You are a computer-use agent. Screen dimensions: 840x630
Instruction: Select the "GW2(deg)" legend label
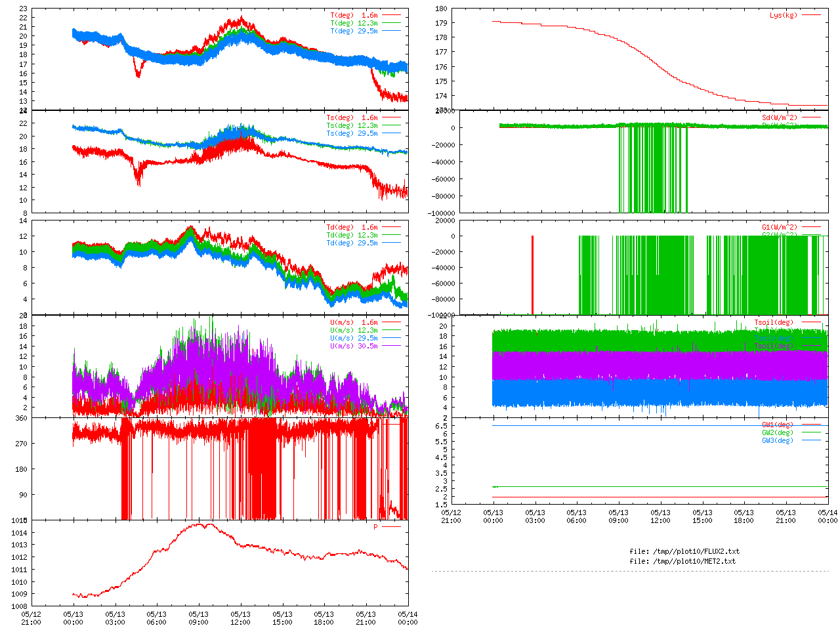coord(778,432)
